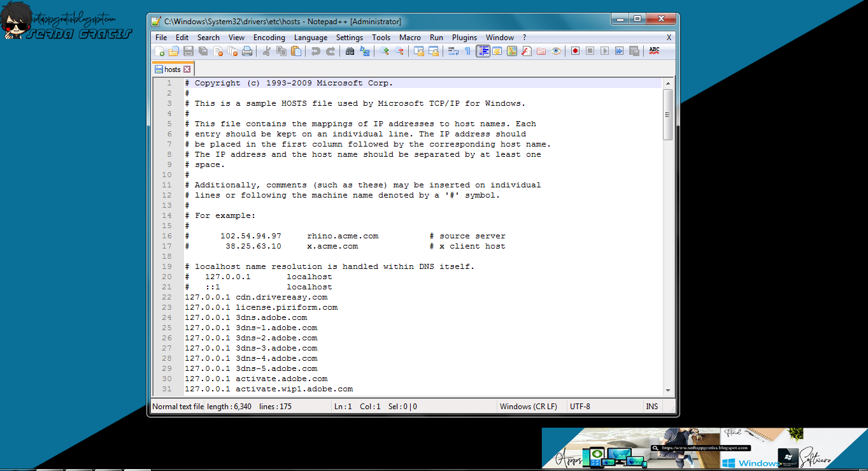The width and height of the screenshot is (868, 471).
Task: Show the Document Map panel icon
Action: pos(512,51)
